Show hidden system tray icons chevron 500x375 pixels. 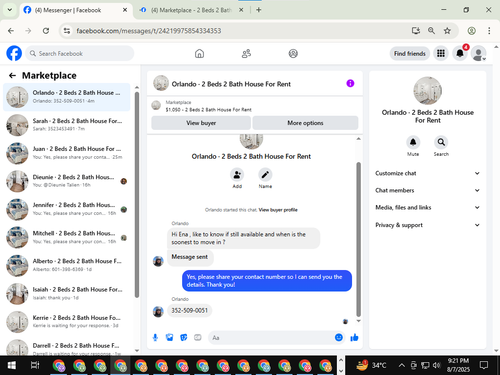coord(402,365)
